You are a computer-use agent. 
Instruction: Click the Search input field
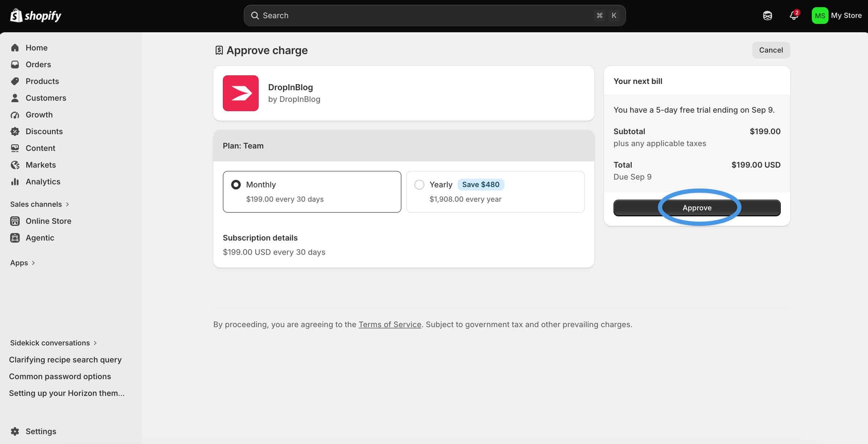point(435,16)
